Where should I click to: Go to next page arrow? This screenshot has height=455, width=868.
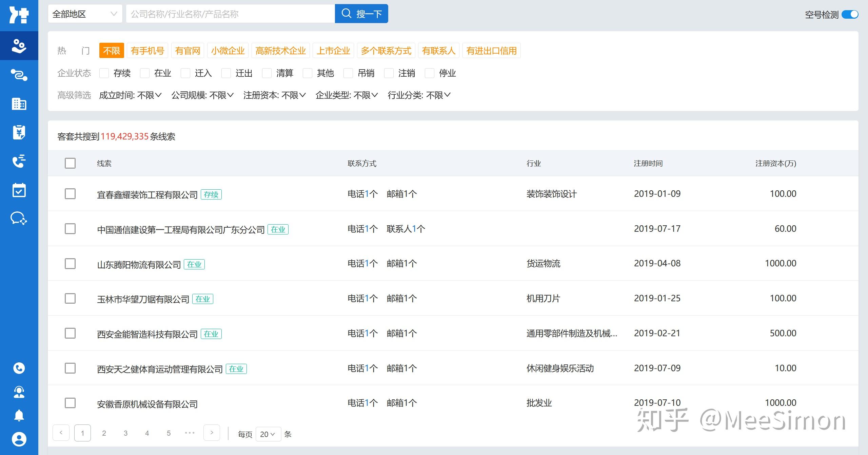(212, 433)
